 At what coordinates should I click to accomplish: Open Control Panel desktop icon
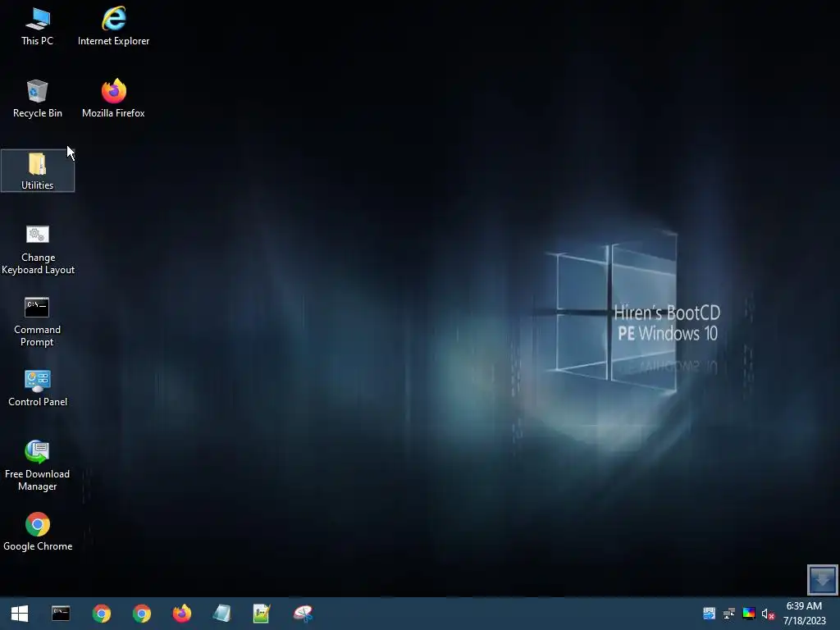click(x=38, y=388)
